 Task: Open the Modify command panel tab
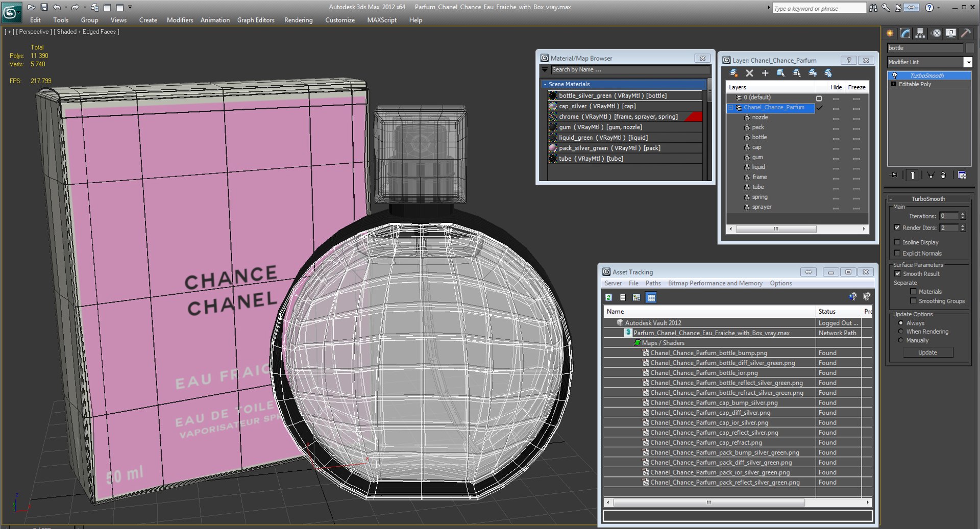tap(905, 33)
